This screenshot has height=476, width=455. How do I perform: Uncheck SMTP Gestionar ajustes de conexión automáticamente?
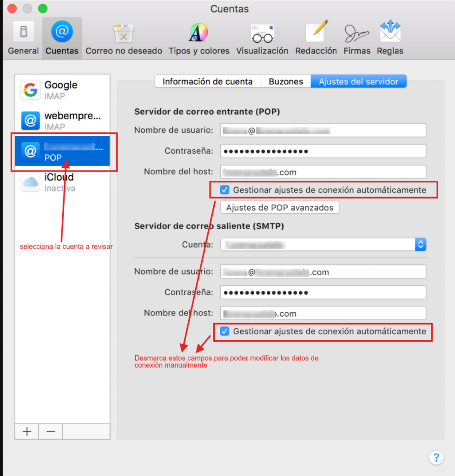pyautogui.click(x=225, y=331)
